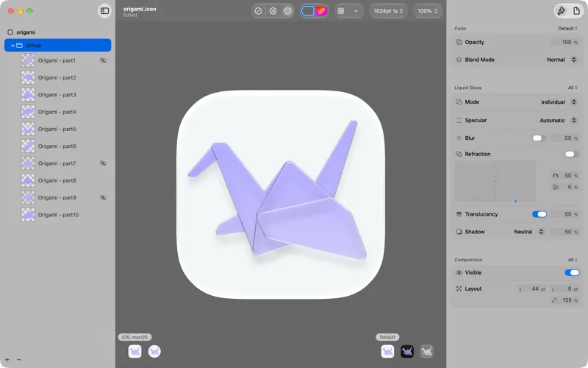The height and width of the screenshot is (368, 588).
Task: Click the refraction arc icon beside 50%
Action: [x=556, y=176]
